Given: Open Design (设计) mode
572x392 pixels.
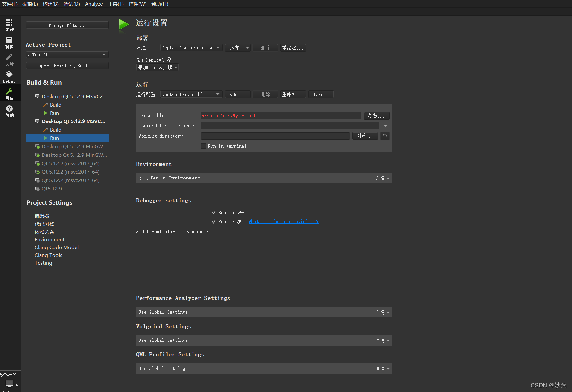Looking at the screenshot, I should pos(9,59).
